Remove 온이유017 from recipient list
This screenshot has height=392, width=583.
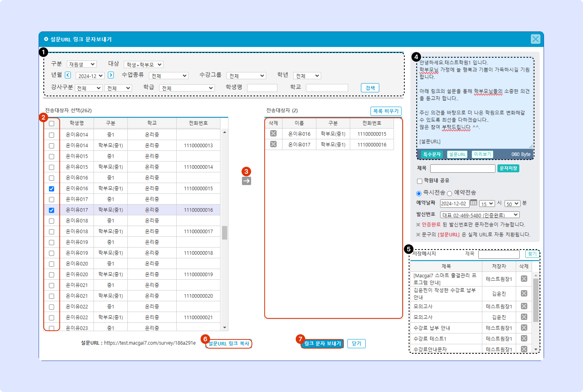273,144
